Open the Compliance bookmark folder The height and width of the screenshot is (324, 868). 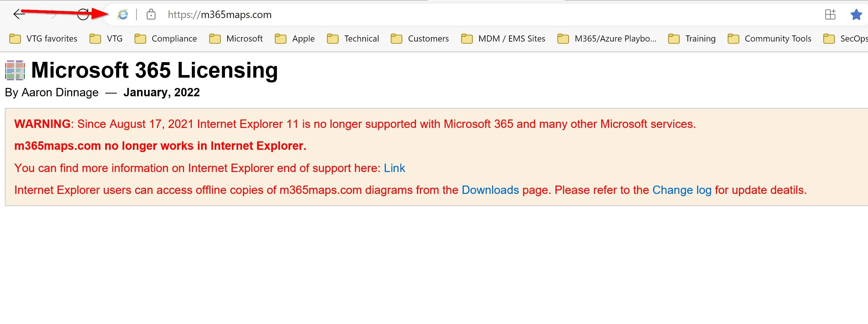click(x=165, y=39)
